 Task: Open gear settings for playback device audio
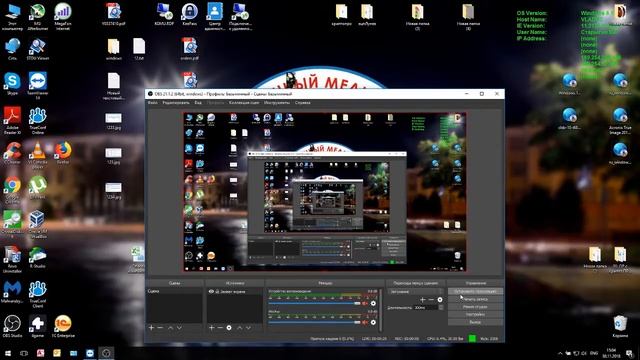tap(373, 303)
